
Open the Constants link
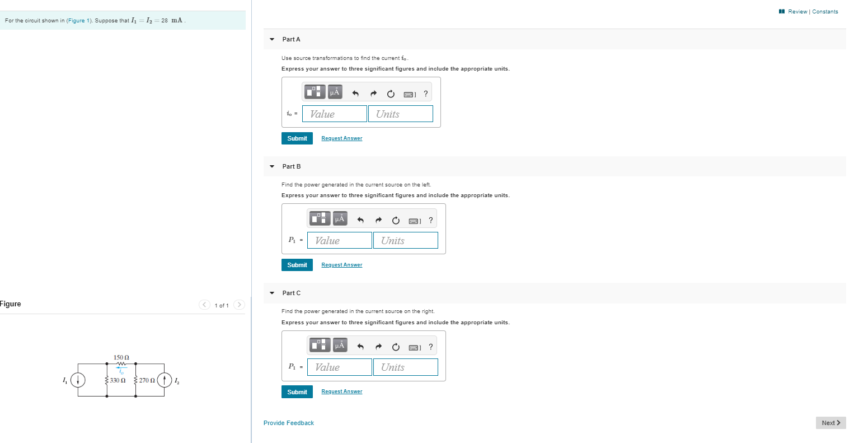(825, 12)
